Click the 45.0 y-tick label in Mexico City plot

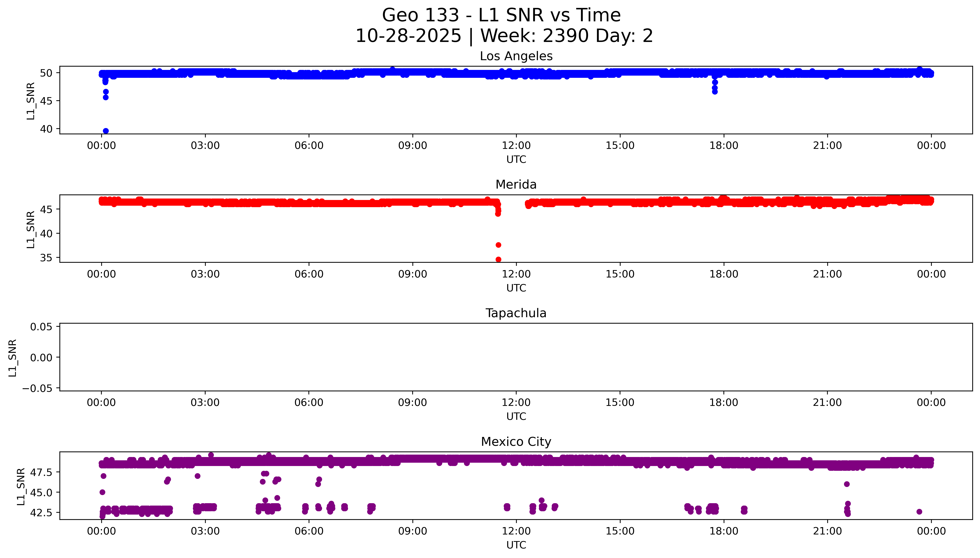tap(41, 493)
